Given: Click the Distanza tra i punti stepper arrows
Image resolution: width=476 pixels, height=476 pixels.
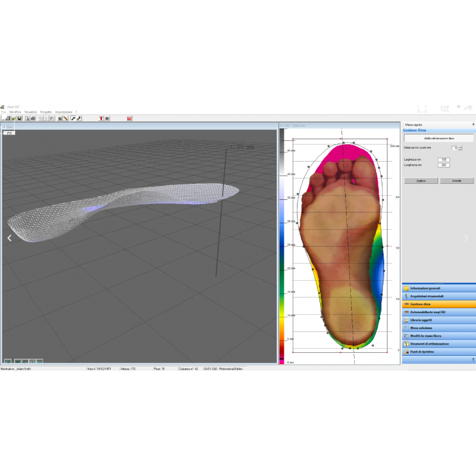Looking at the screenshot, I should pyautogui.click(x=460, y=148).
